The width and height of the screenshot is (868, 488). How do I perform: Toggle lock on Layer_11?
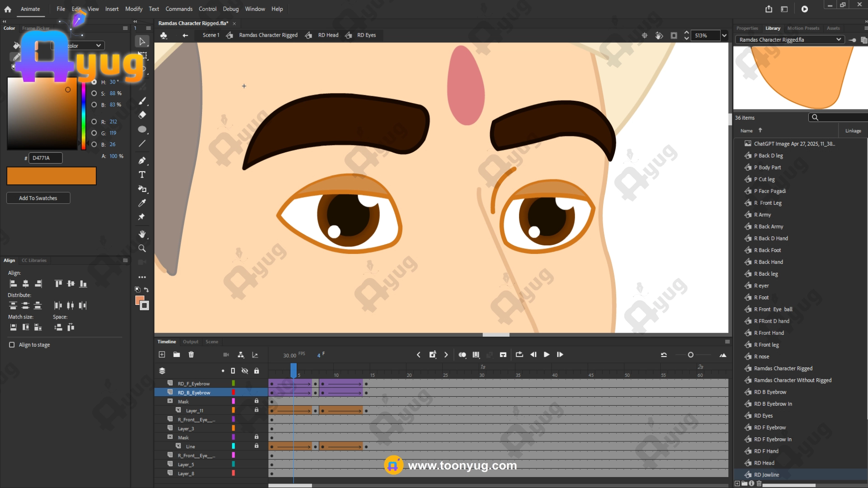click(x=256, y=410)
